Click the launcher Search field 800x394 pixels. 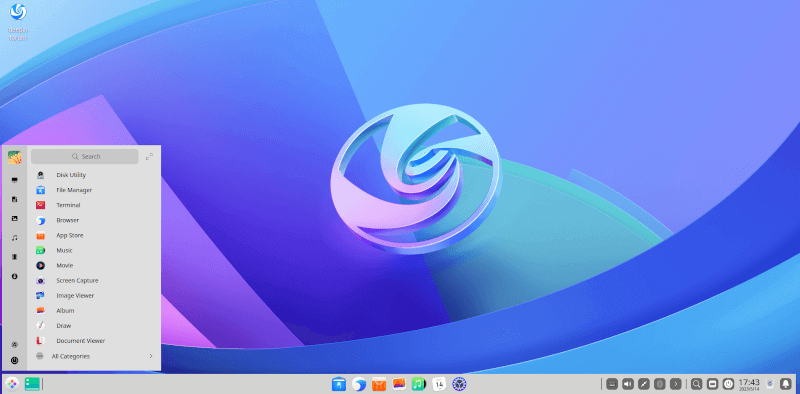coord(85,157)
